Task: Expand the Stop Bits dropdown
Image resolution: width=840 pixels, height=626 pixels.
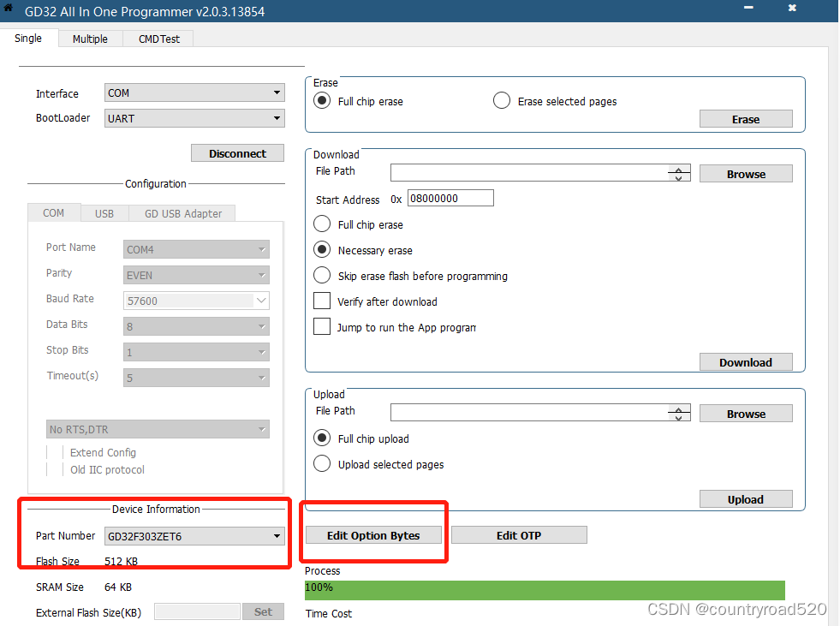Action: 196,352
